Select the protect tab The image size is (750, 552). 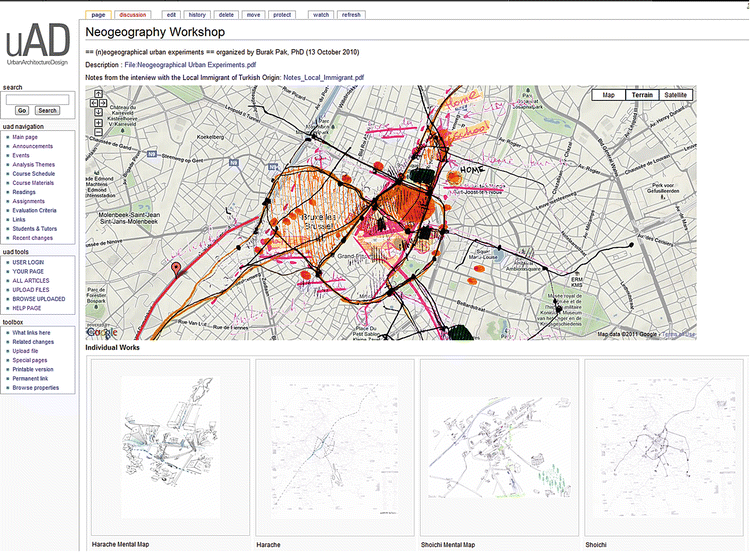(x=282, y=15)
